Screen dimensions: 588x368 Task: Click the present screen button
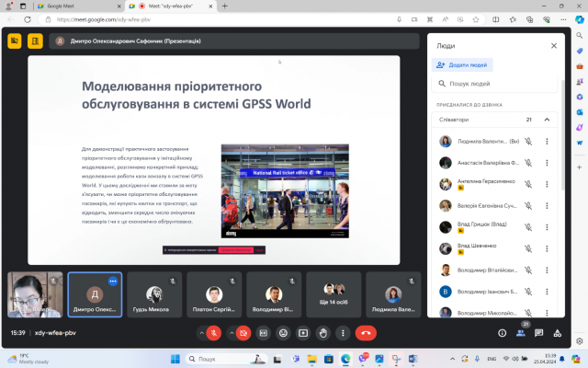tap(303, 332)
